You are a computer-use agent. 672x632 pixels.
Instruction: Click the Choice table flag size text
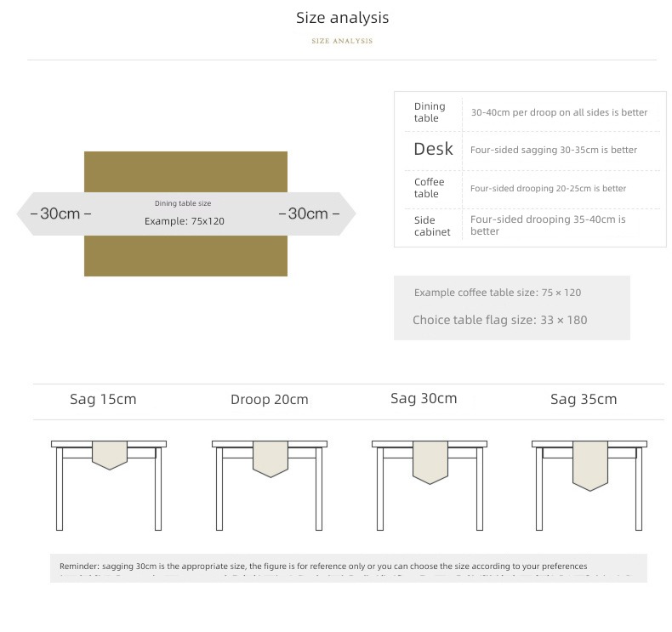pyautogui.click(x=499, y=320)
